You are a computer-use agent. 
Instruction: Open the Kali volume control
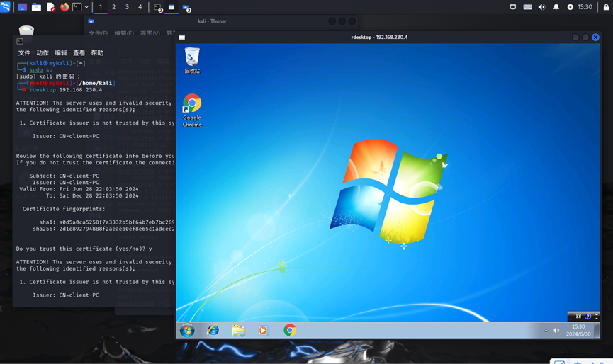pyautogui.click(x=542, y=7)
